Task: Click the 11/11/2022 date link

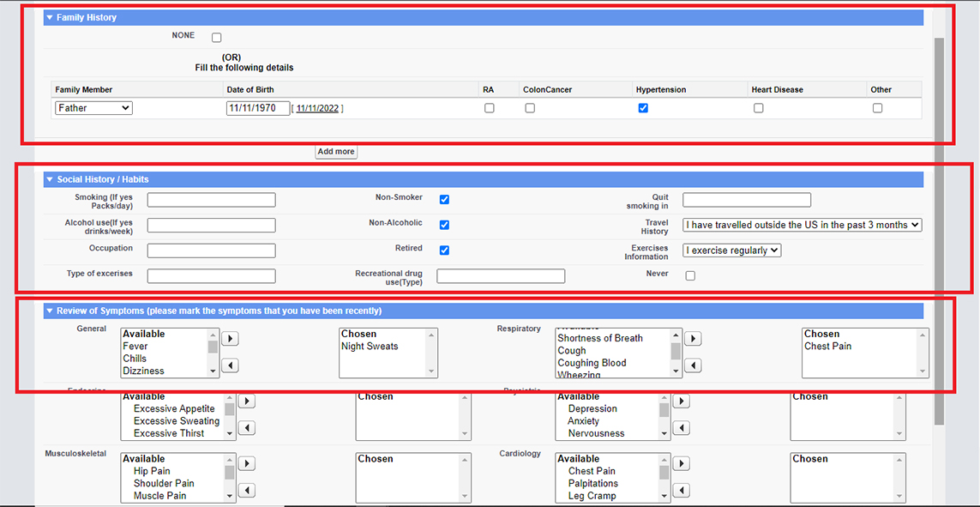Action: 317,108
